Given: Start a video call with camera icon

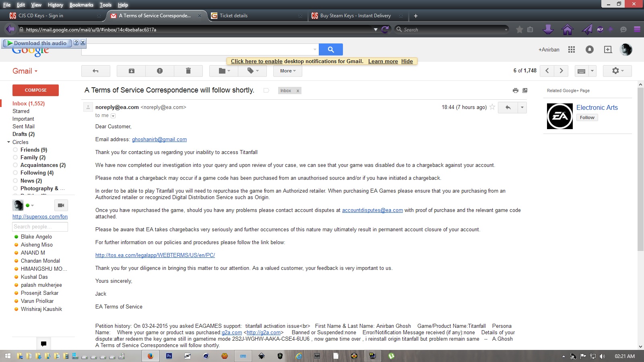Looking at the screenshot, I should [x=61, y=205].
